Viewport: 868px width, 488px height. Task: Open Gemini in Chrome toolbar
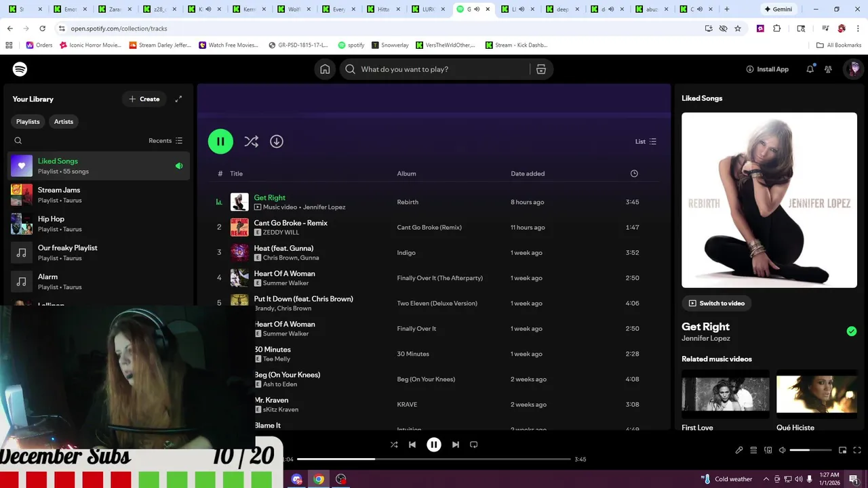778,9
